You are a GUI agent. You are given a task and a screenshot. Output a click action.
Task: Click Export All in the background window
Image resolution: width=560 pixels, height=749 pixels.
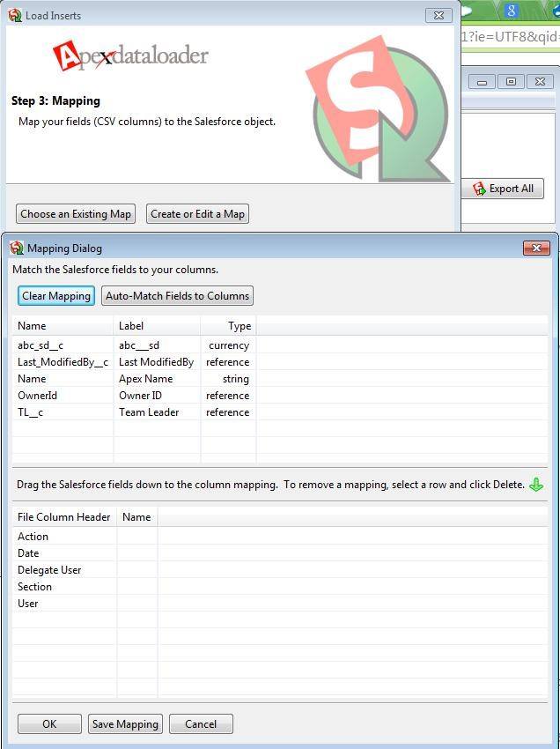(x=503, y=189)
